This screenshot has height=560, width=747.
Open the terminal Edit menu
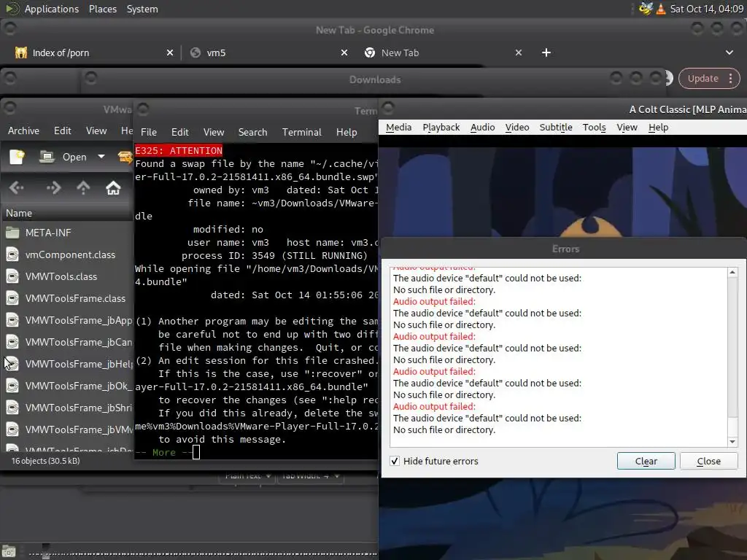pyautogui.click(x=180, y=132)
